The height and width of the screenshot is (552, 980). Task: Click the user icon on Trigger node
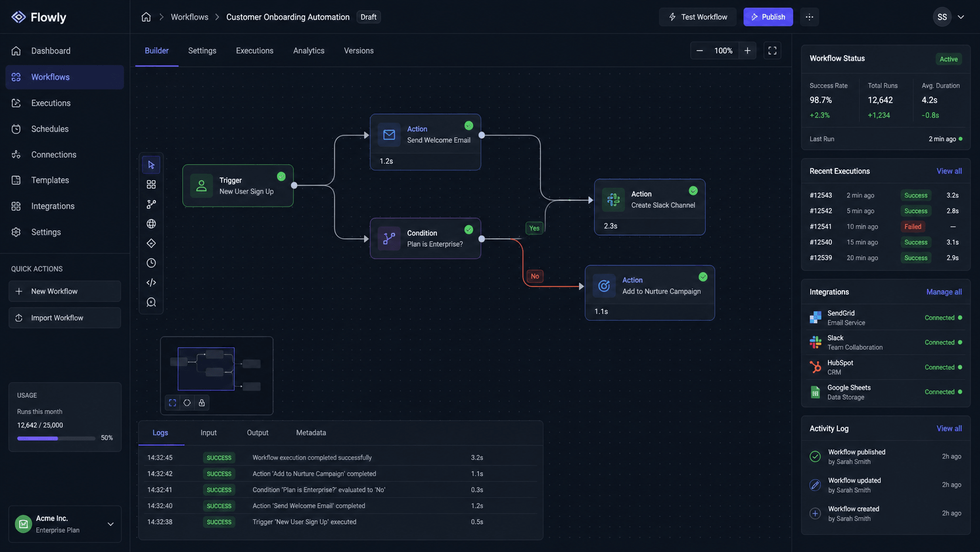coord(201,186)
